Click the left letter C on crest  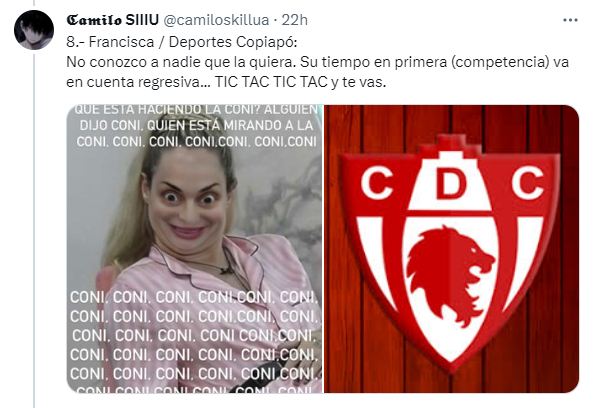pyautogui.click(x=376, y=183)
